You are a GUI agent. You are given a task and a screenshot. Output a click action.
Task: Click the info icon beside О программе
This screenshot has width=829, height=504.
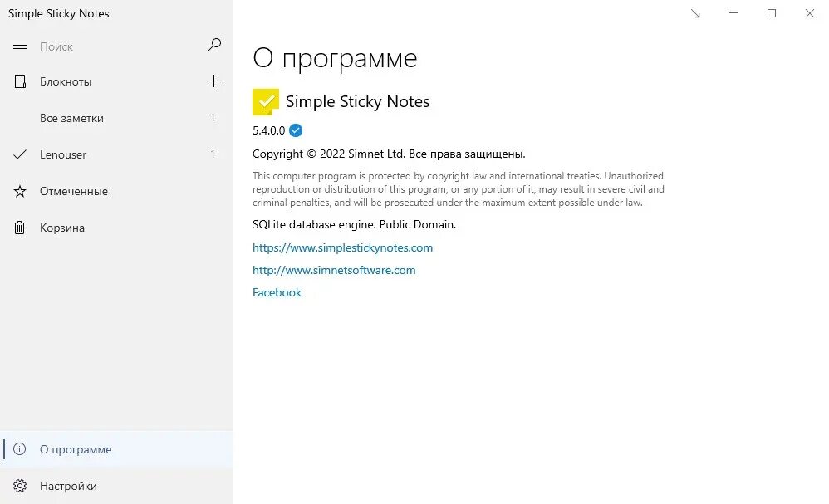point(20,449)
